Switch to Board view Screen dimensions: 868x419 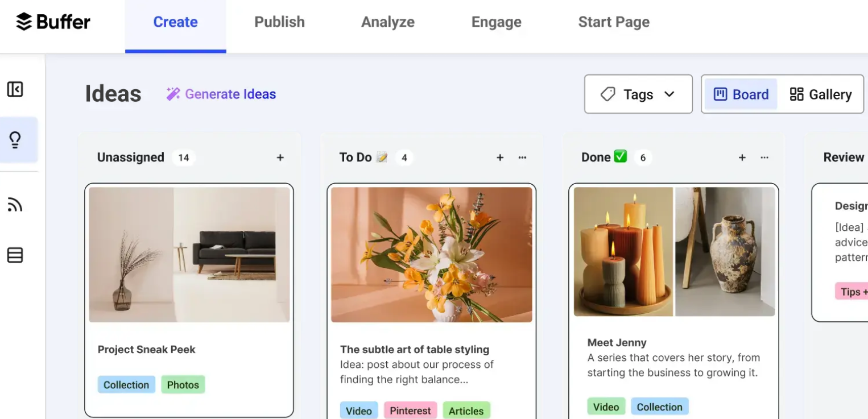coord(740,94)
